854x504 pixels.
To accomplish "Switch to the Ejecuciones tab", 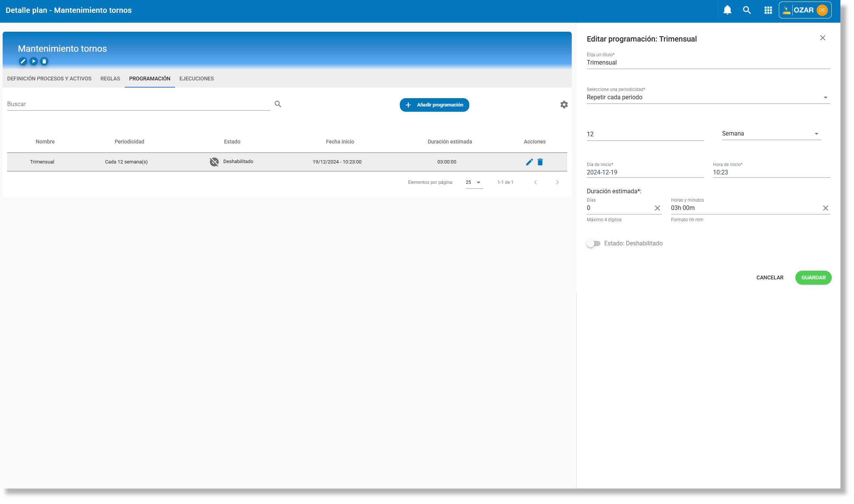I will [196, 79].
